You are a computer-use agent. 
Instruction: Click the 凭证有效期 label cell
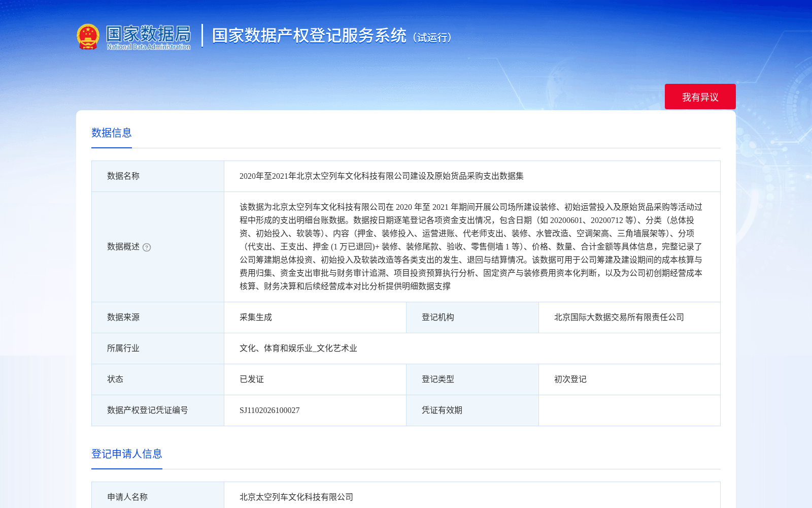click(x=472, y=410)
